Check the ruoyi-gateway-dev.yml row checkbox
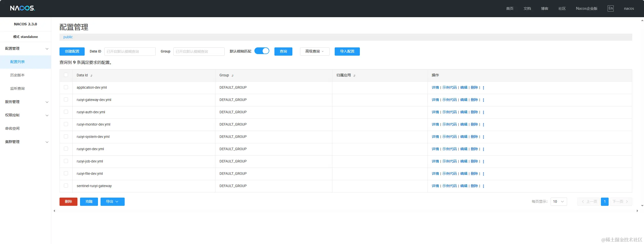This screenshot has height=244, width=644. (66, 99)
